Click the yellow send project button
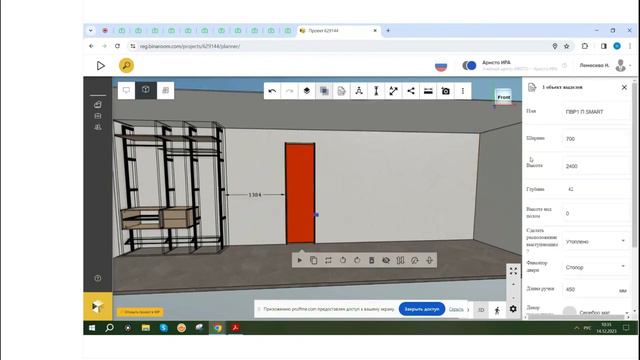This screenshot has height=360, width=640. (x=140, y=312)
